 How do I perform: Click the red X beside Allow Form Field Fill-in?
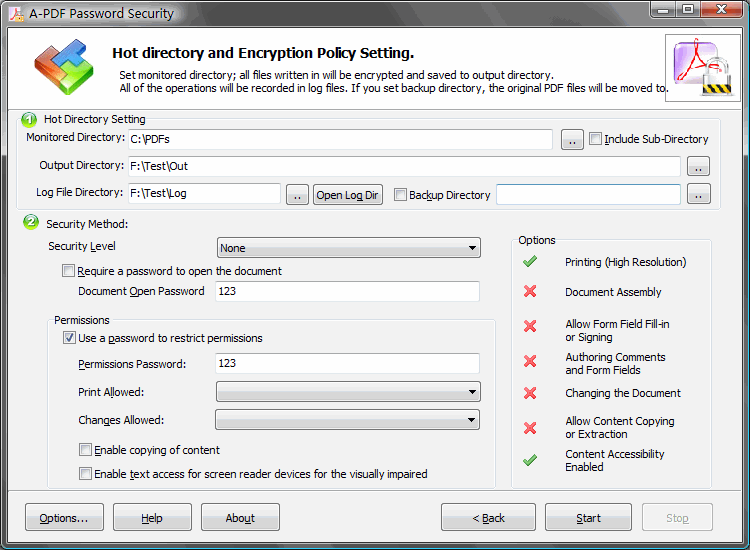(529, 326)
